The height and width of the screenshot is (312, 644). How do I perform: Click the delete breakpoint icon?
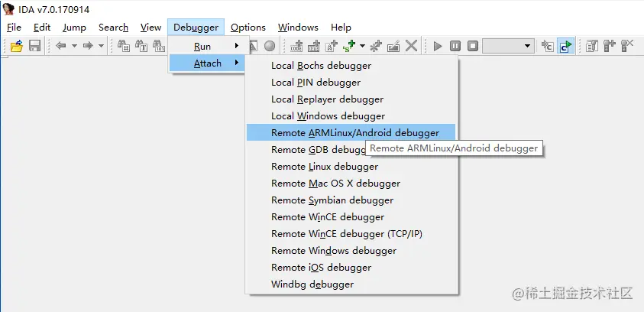click(627, 46)
